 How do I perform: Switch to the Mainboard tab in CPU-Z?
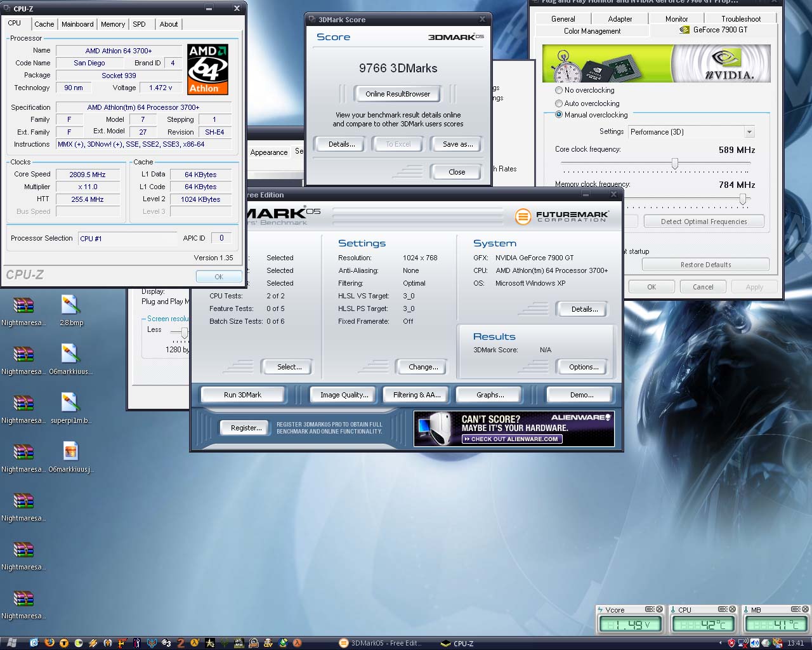click(77, 24)
